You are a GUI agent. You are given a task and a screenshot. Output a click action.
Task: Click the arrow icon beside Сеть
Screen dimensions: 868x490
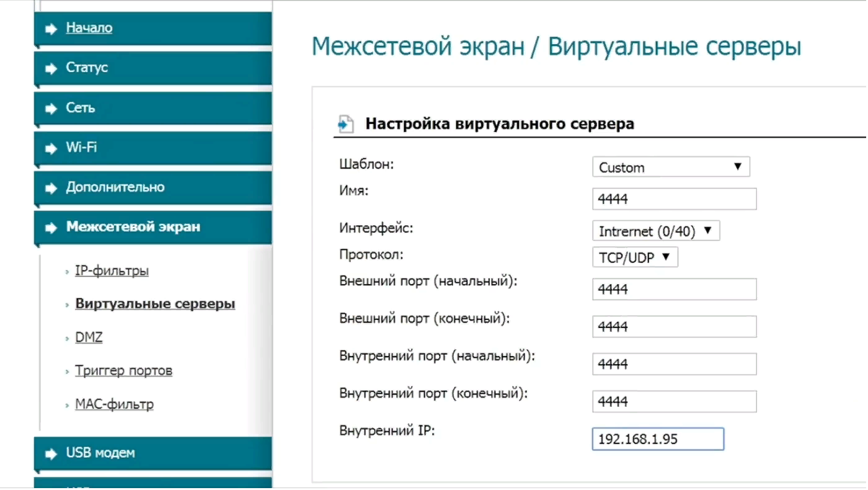pyautogui.click(x=51, y=109)
